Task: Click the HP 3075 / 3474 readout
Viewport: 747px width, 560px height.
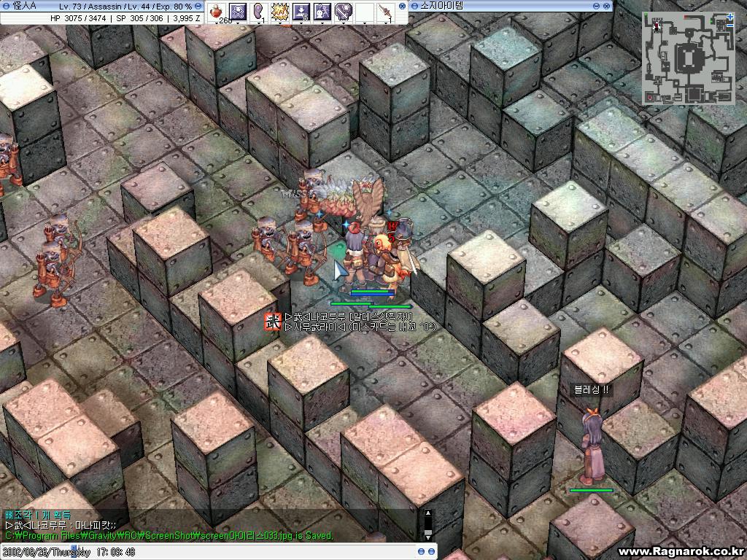Action: click(x=78, y=18)
